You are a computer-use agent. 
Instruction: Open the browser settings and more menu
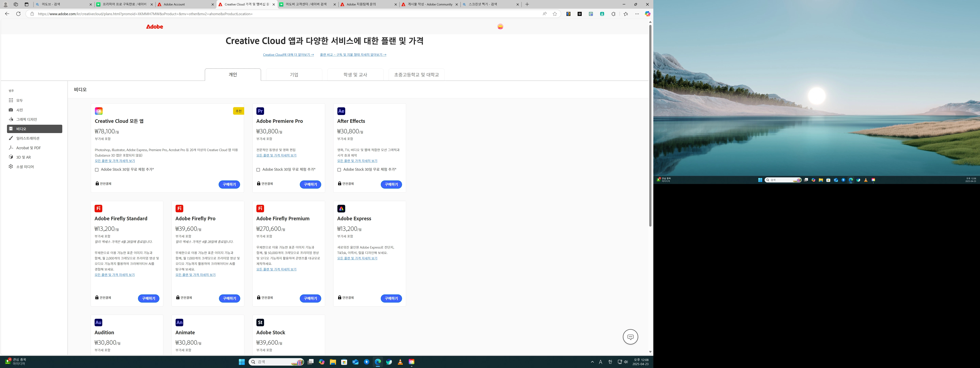(x=637, y=14)
